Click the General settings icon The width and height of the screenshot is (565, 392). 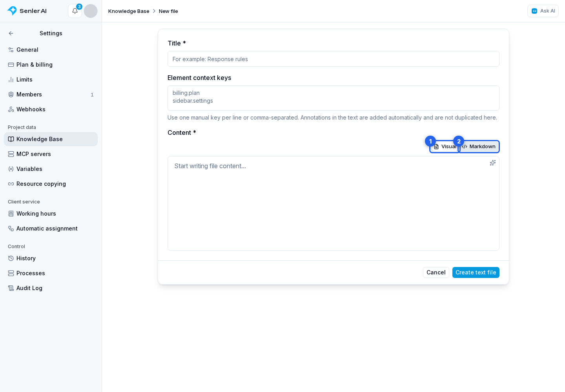click(11, 50)
